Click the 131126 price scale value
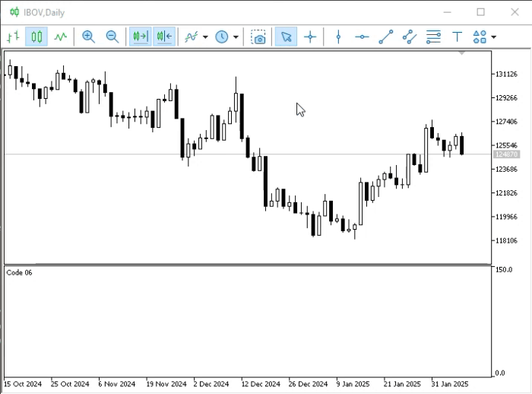 507,74
